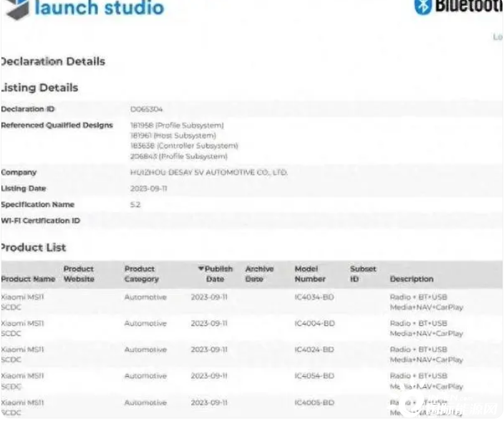Click the launch studio cube logo

[x=17, y=9]
